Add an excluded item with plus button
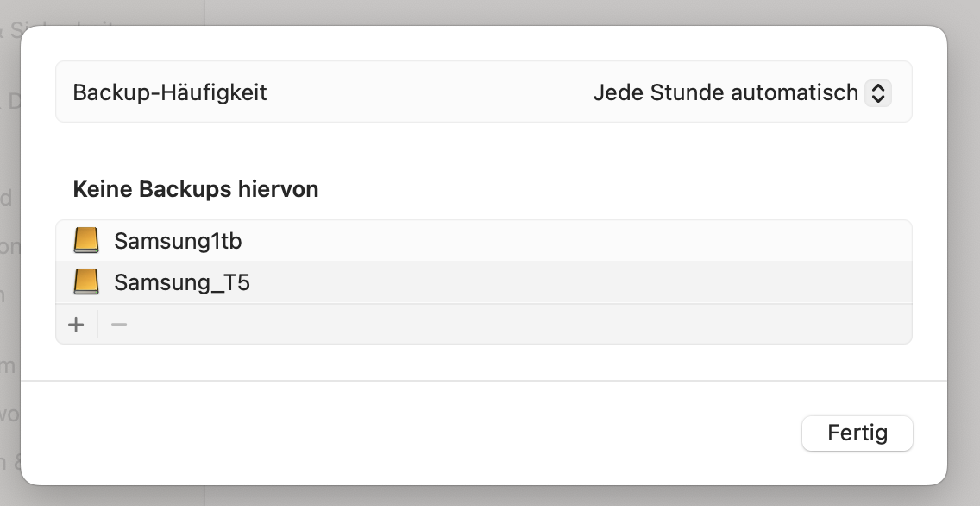Screen dimensions: 980x506 coord(77,325)
